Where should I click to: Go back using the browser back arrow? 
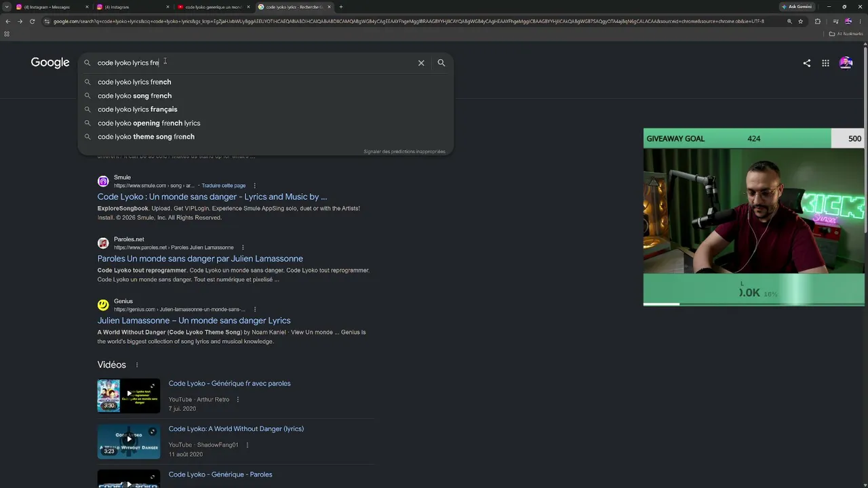coord(7,21)
